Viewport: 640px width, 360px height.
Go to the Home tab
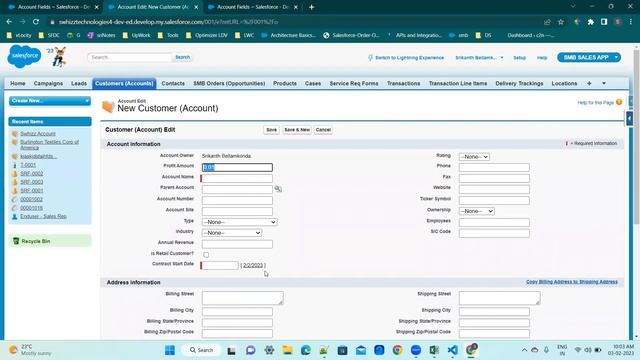click(18, 83)
